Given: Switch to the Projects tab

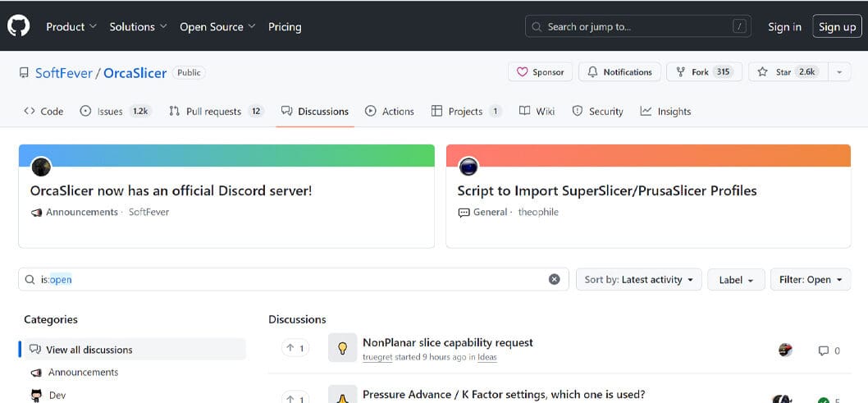Looking at the screenshot, I should coord(466,112).
